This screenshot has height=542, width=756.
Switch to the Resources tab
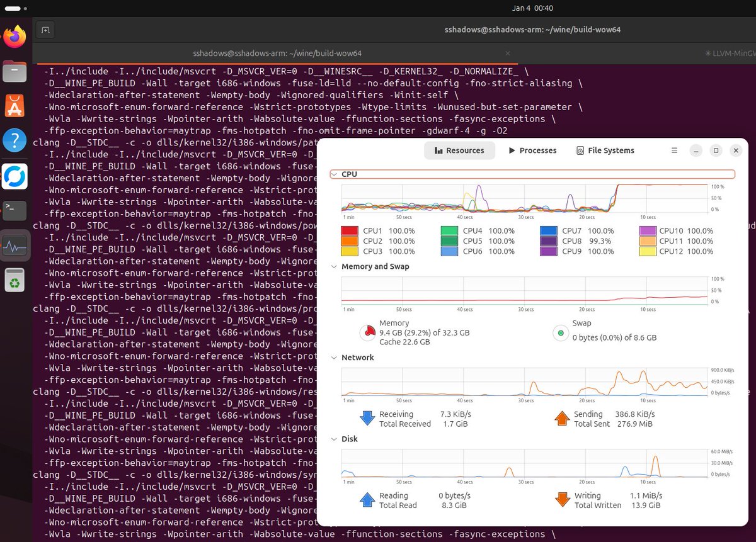(x=459, y=150)
